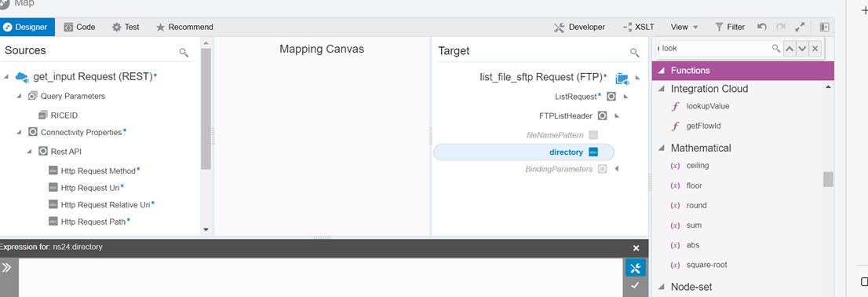The image size is (868, 297).
Task: Click the BindingParameters node icon
Action: point(602,168)
